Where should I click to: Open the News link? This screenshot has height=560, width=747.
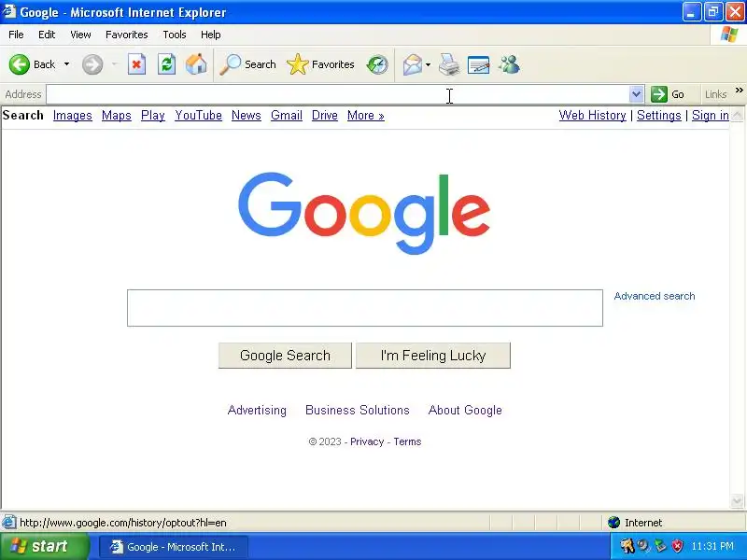247,115
